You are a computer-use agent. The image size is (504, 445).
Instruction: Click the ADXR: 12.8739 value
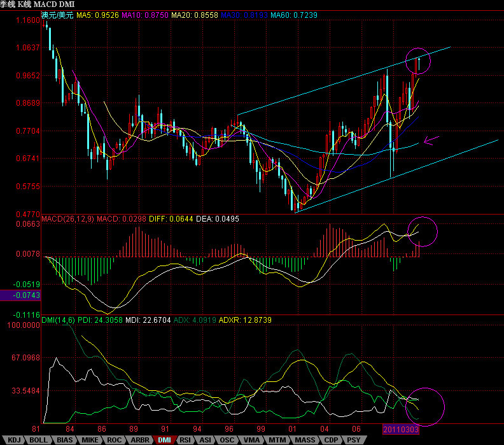[245, 320]
